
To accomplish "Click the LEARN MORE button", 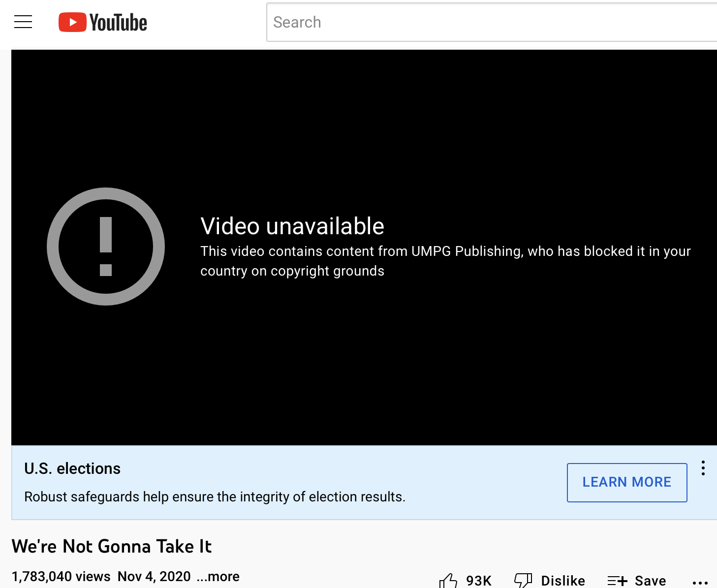I will pos(627,482).
